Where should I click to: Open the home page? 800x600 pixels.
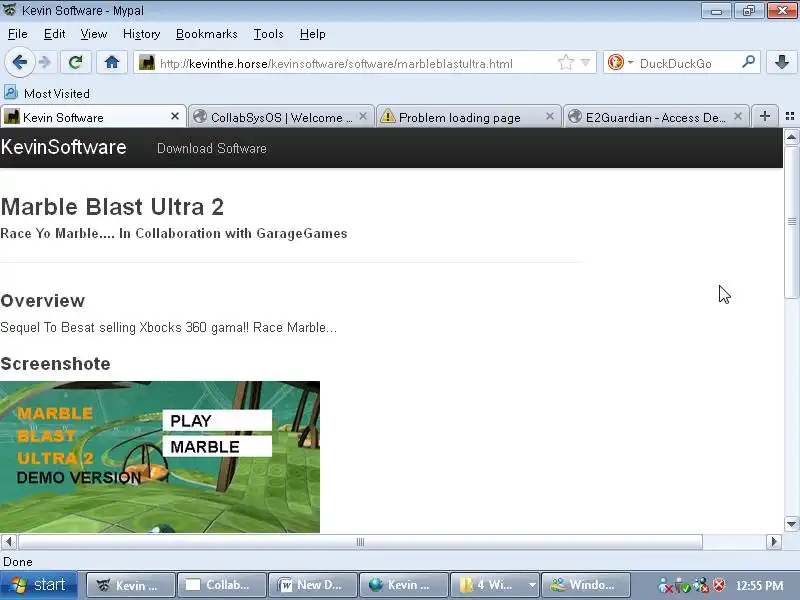coord(112,63)
